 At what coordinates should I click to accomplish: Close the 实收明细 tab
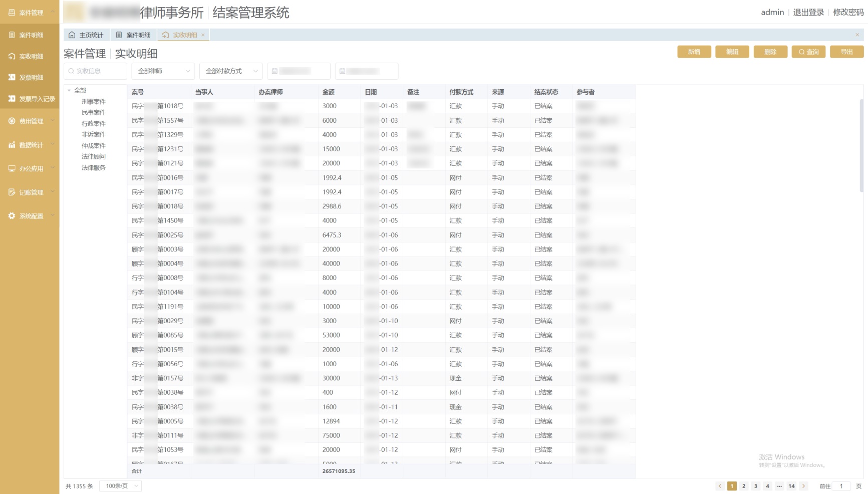coord(203,35)
